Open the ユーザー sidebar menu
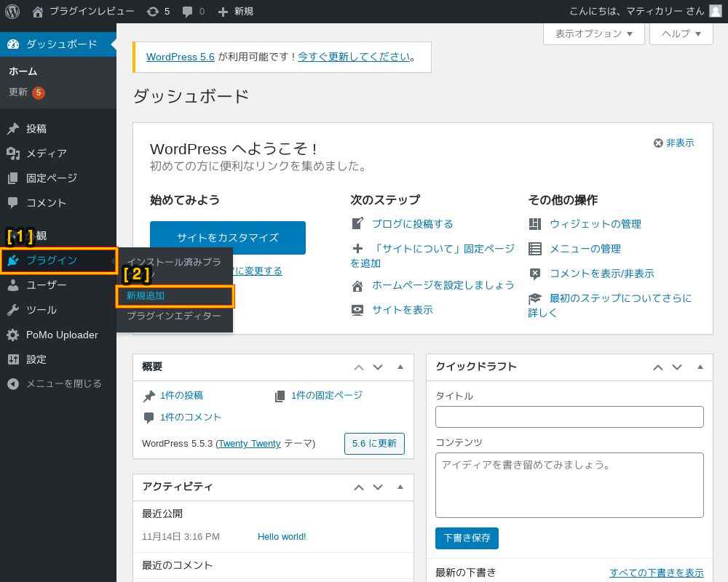728x582 pixels. [58, 285]
